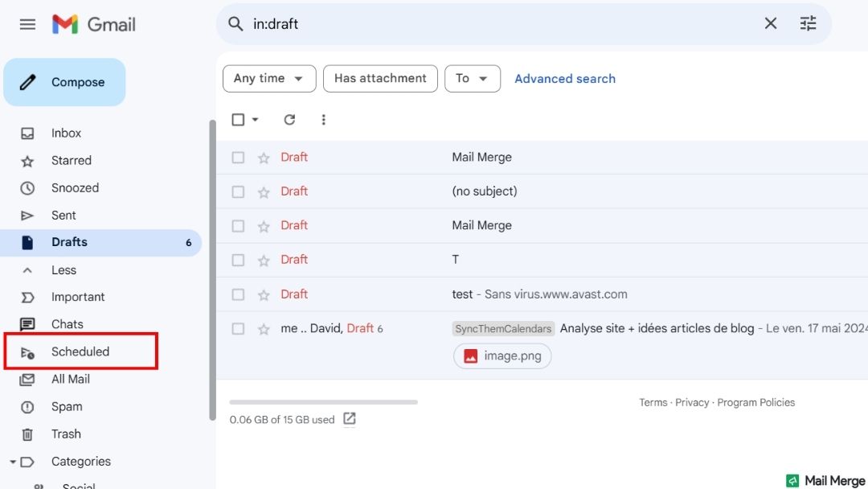
Task: Click the Chats icon in sidebar
Action: [27, 324]
